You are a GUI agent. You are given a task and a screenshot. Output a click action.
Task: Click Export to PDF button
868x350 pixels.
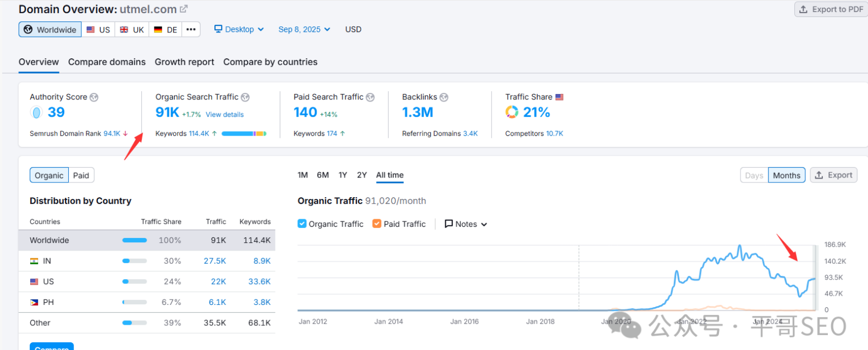pyautogui.click(x=831, y=9)
